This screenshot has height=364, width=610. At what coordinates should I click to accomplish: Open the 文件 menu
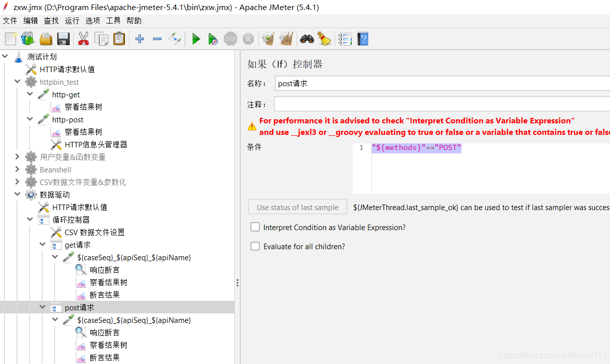click(10, 21)
